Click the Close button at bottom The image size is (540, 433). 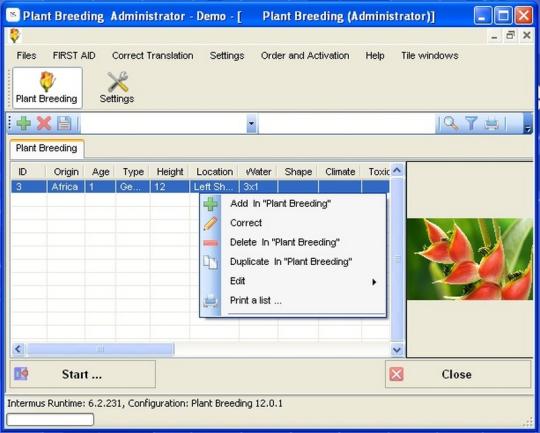pyautogui.click(x=458, y=374)
